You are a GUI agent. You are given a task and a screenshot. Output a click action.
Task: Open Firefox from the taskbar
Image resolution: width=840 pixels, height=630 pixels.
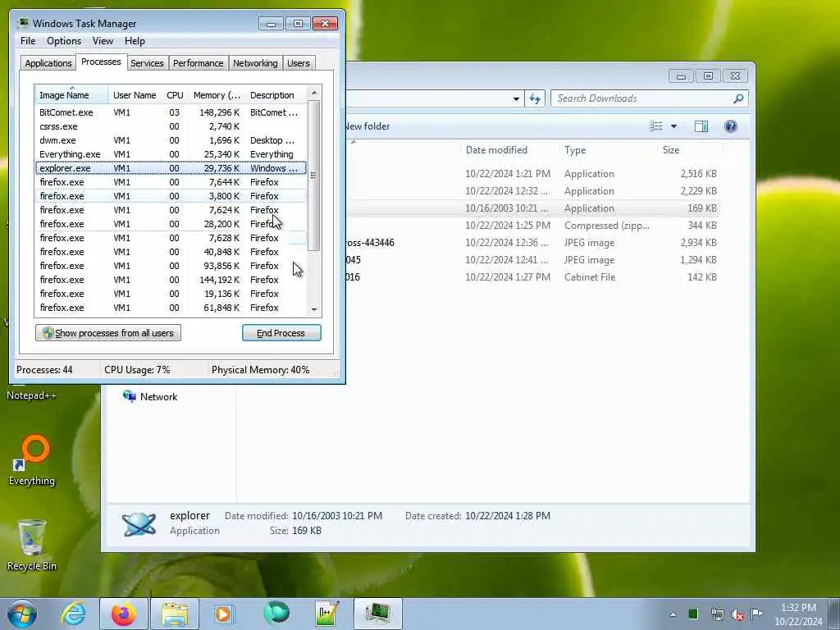coord(123,614)
